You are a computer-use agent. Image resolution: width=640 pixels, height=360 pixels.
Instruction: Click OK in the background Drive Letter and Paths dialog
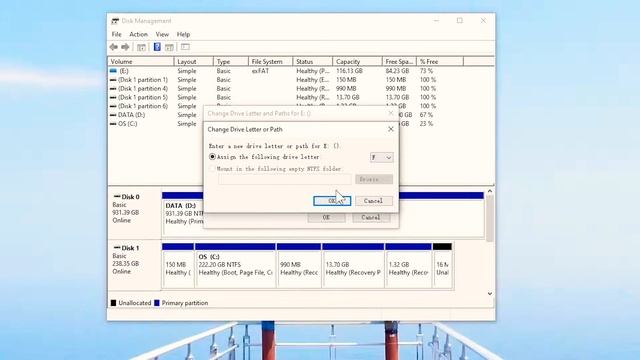tap(326, 218)
